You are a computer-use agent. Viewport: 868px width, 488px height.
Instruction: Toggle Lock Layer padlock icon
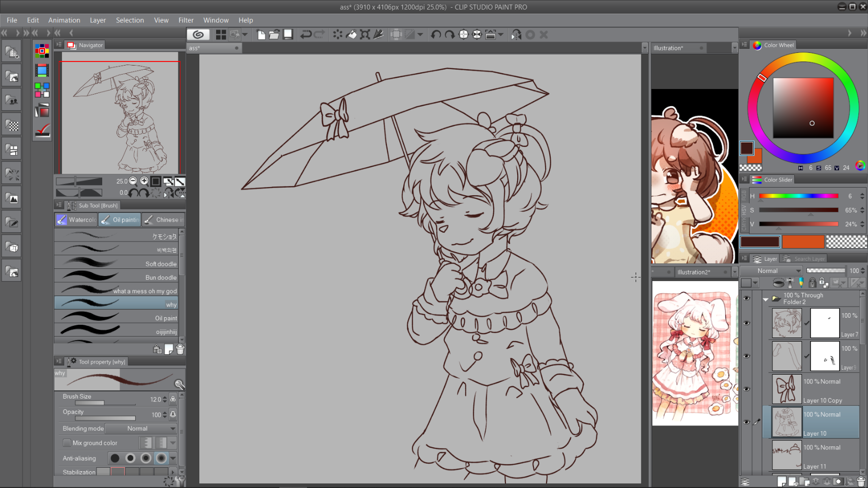813,283
